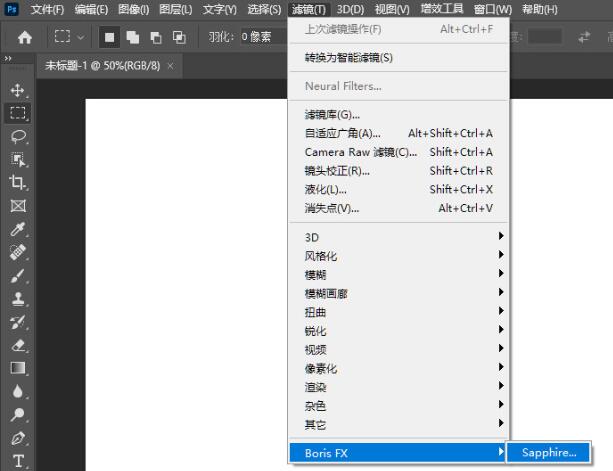The image size is (613, 471).
Task: Choose 转换为智能滤镜(S) from the menu
Action: (x=349, y=58)
